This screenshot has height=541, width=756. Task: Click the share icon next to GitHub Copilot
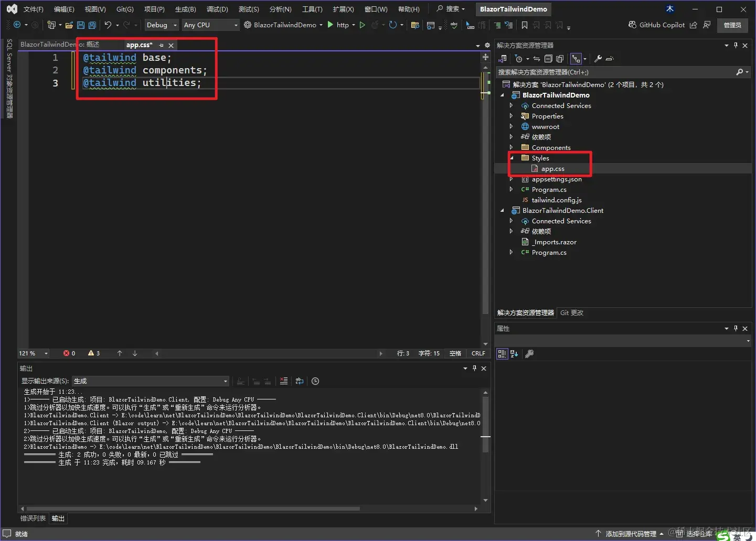coord(694,25)
